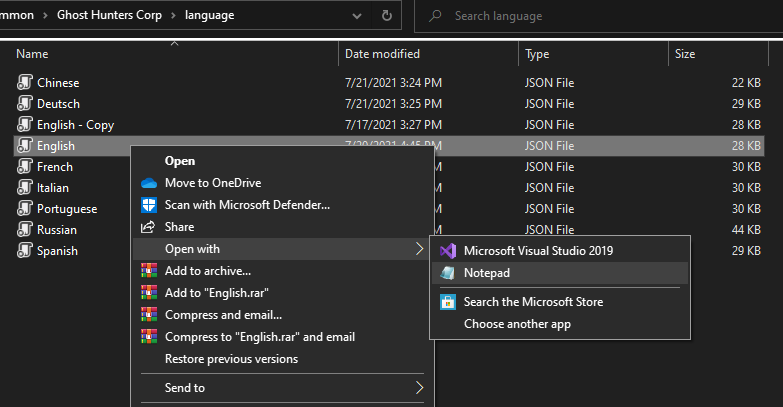Click the WinRAR icon beside Add to archive

tap(149, 270)
